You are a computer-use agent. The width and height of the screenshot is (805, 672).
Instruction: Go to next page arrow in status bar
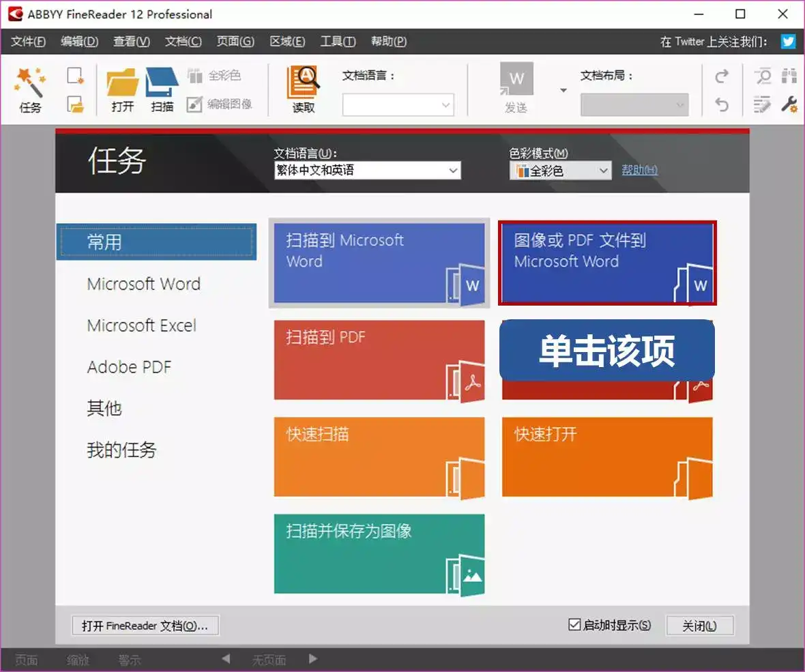coord(313,658)
